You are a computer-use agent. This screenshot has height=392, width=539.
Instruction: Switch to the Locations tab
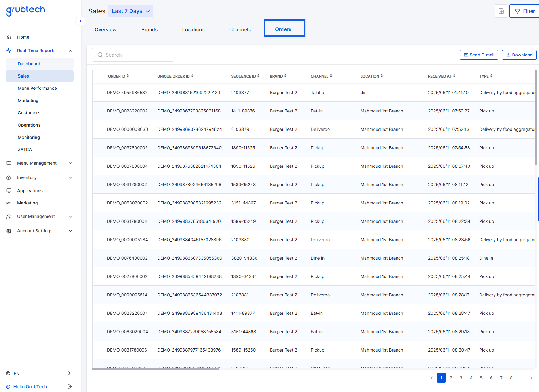[193, 29]
